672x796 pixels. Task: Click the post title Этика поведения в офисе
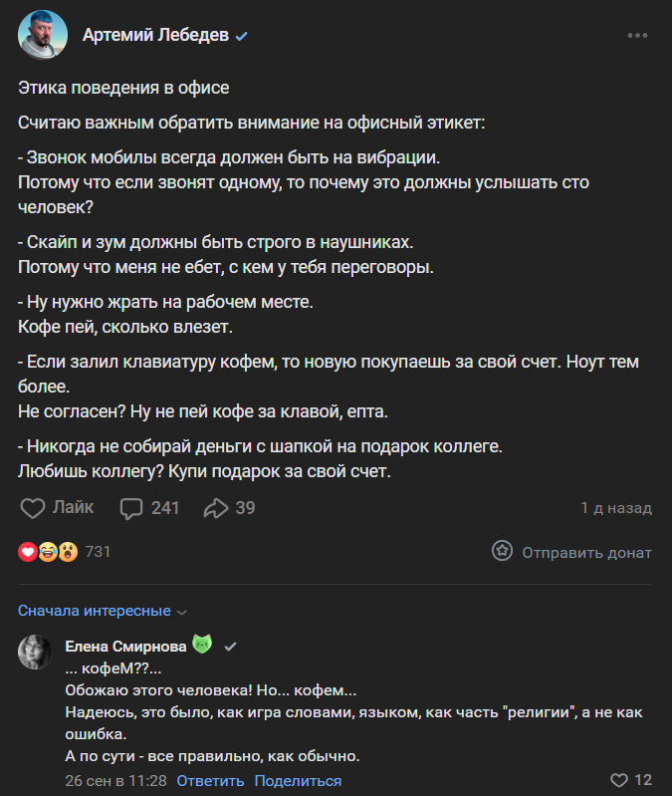(123, 88)
